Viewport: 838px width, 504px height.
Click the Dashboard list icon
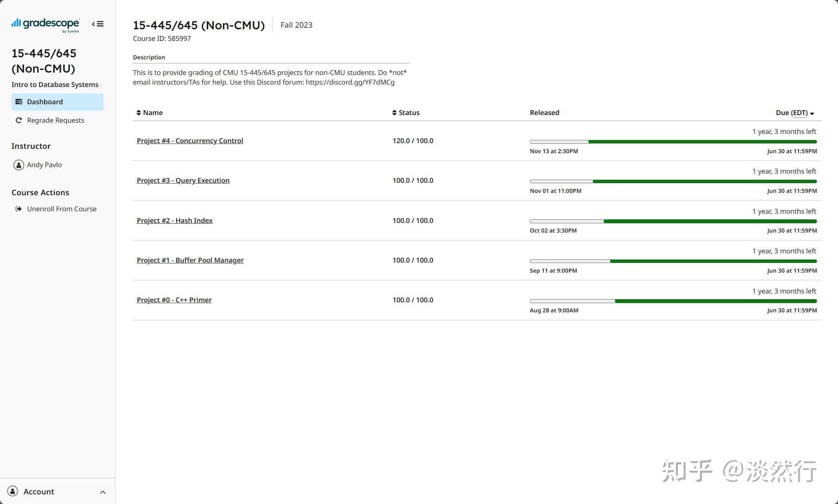[x=19, y=102]
